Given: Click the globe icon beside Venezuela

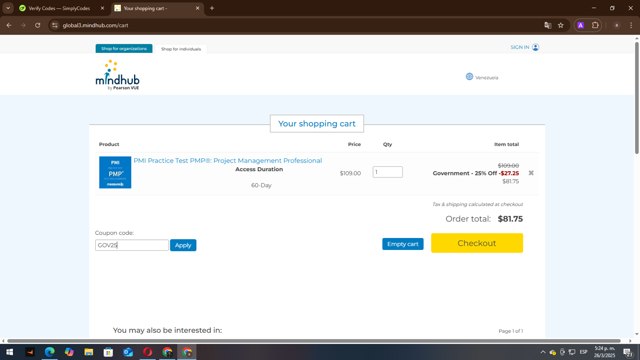Looking at the screenshot, I should click(469, 77).
